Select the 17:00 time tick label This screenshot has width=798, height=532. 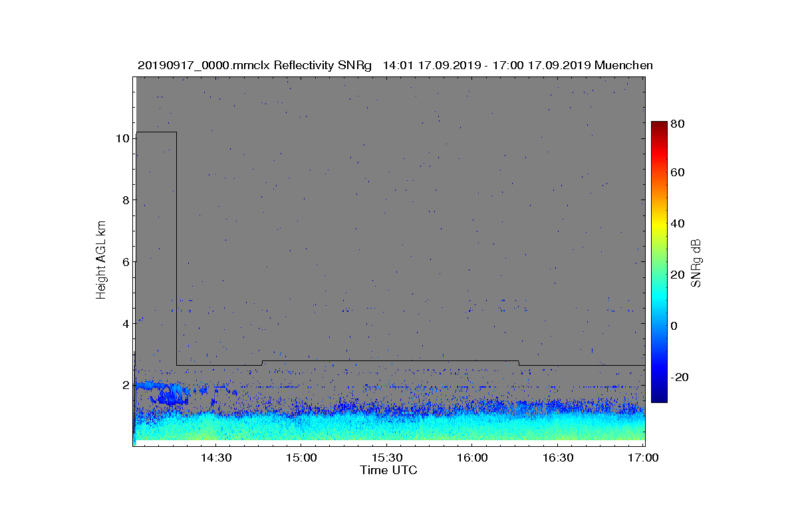point(644,458)
